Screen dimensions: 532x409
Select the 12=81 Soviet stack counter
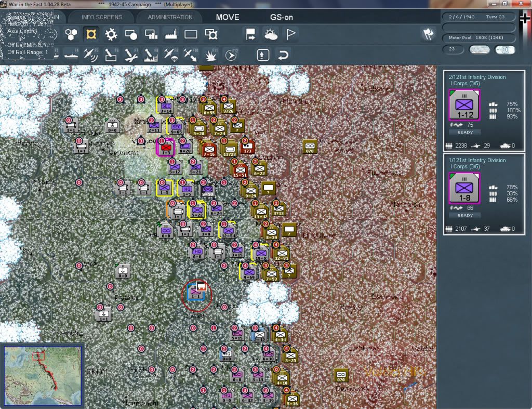pyautogui.click(x=281, y=253)
